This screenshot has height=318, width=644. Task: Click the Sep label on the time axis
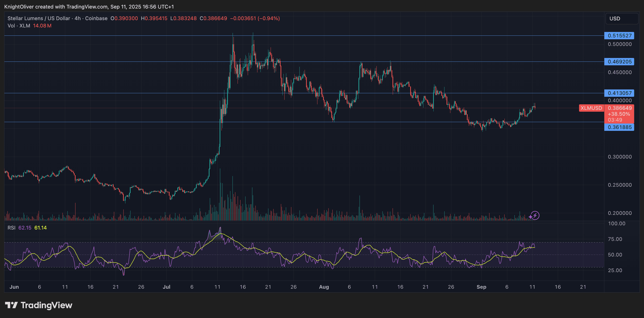tap(481, 287)
